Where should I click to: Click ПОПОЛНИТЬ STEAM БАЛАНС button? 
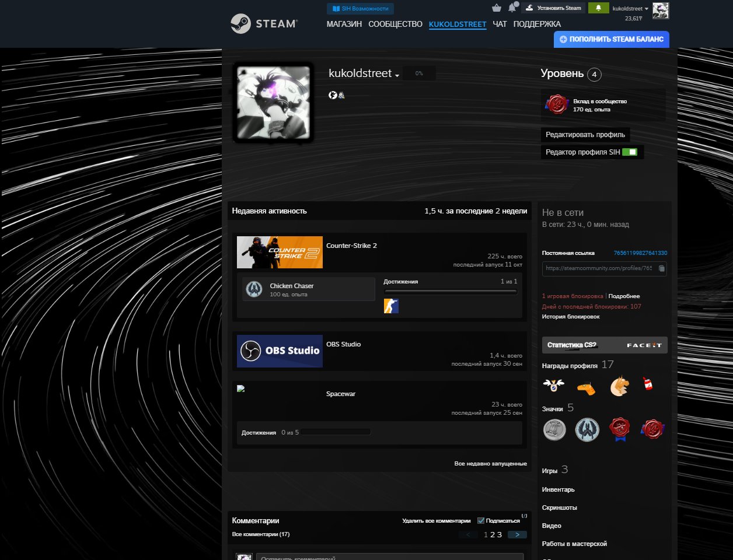click(611, 39)
